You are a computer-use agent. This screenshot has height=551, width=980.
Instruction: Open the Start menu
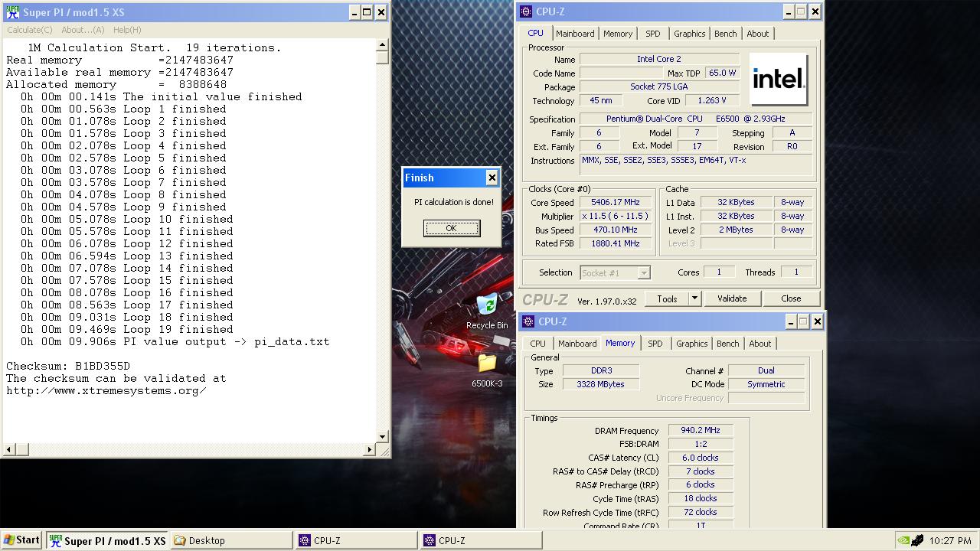click(x=21, y=540)
